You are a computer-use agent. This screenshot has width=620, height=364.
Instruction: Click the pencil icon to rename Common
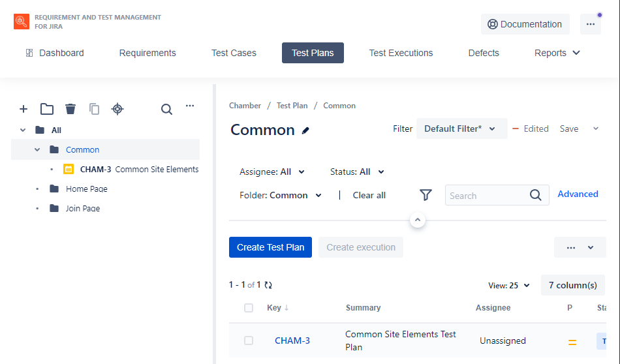tap(305, 130)
